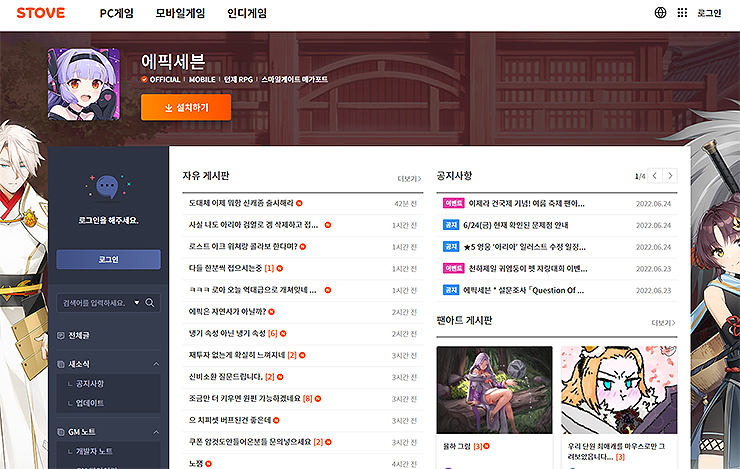
Task: Collapse the GM 노트 section chevron
Action: pyautogui.click(x=156, y=432)
